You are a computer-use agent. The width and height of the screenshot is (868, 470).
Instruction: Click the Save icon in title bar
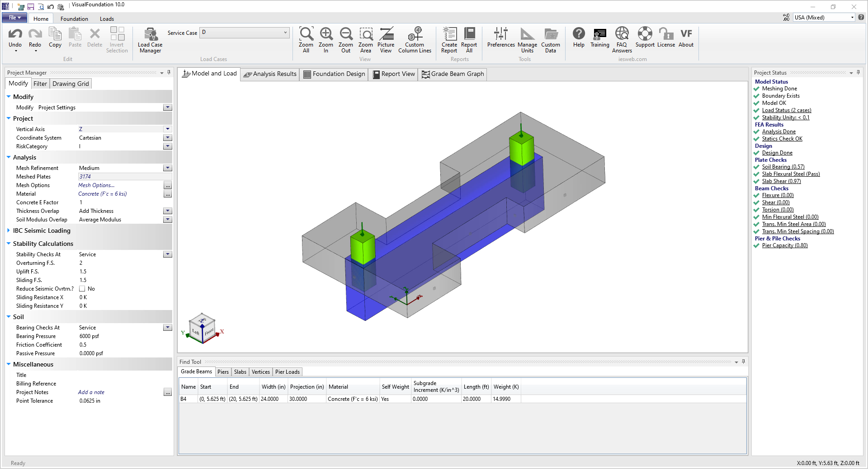(31, 7)
